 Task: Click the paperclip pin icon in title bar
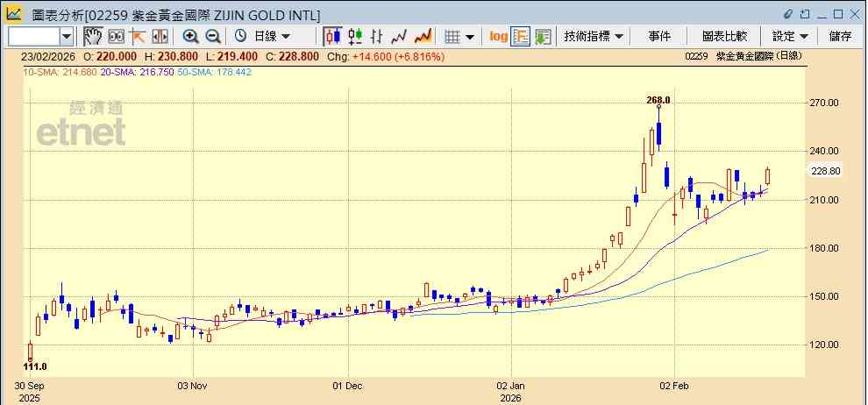coord(789,14)
